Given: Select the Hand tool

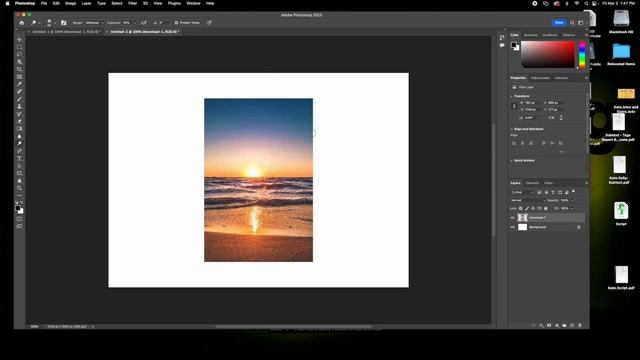Looking at the screenshot, I should click(x=20, y=181).
